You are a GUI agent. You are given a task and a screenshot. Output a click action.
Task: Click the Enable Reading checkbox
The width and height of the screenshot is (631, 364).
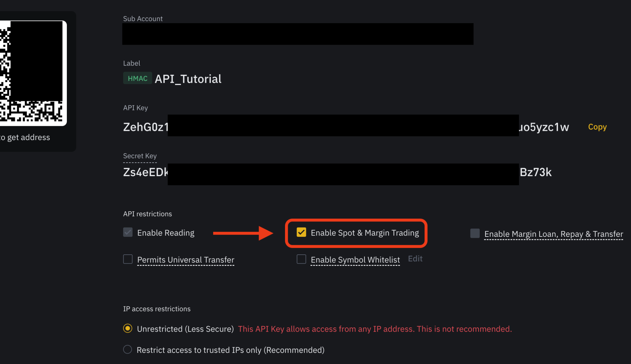127,232
